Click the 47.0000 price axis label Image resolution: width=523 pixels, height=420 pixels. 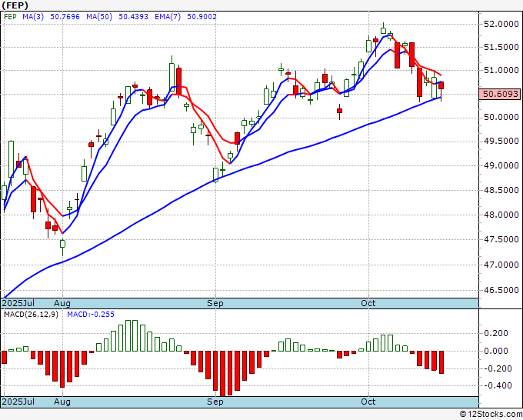tap(501, 265)
